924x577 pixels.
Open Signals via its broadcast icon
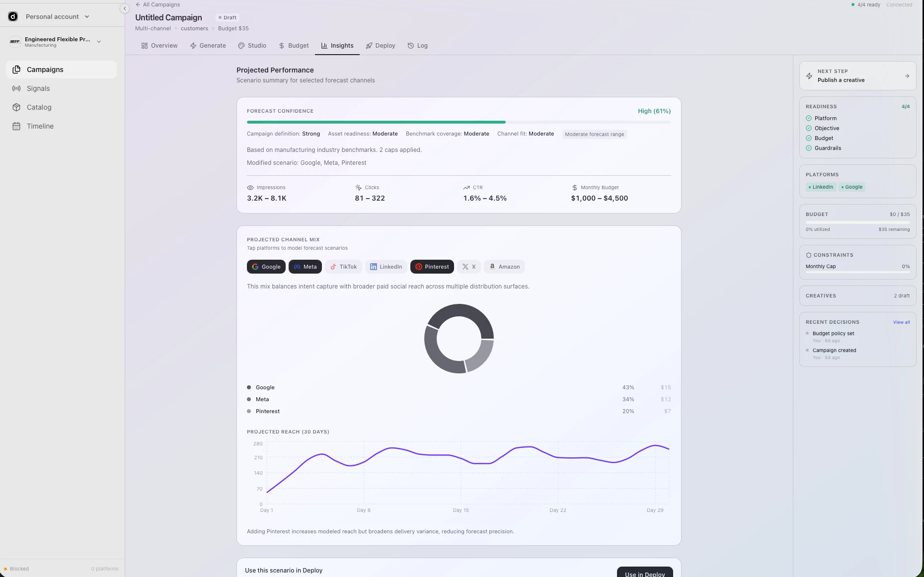16,88
